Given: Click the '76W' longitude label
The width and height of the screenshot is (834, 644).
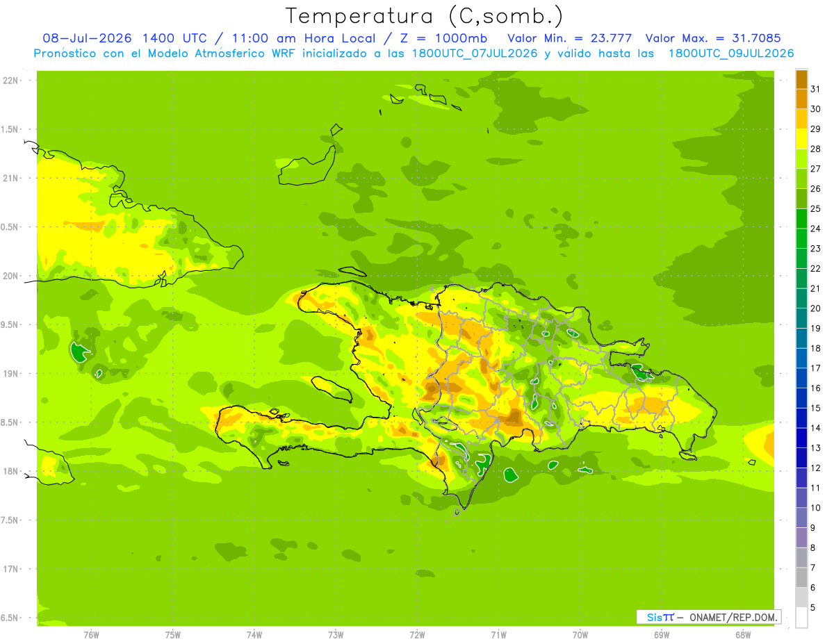Looking at the screenshot, I should (x=91, y=635).
